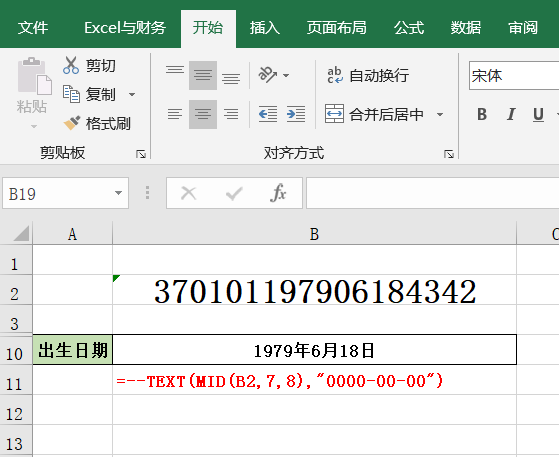Select column A header

(x=72, y=234)
